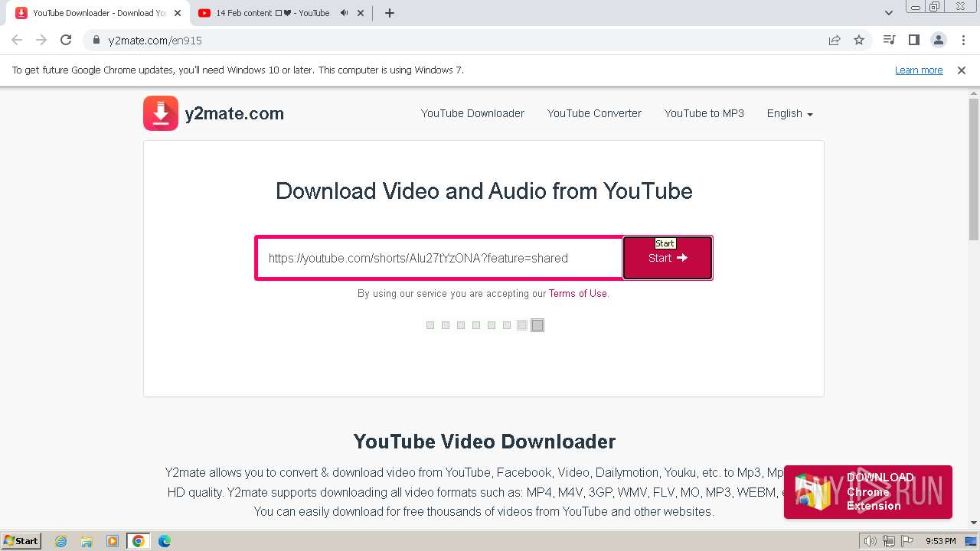Image resolution: width=980 pixels, height=551 pixels.
Task: Open the system tray volume icon
Action: click(x=871, y=541)
